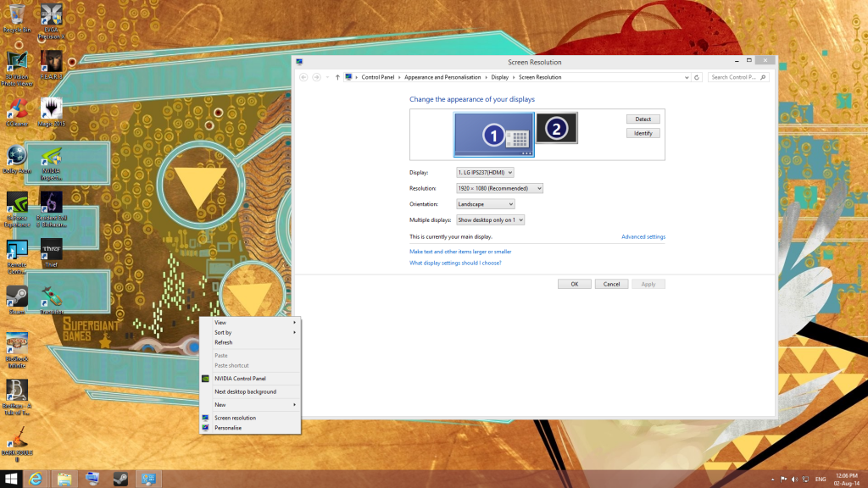Open the Action Center flag icon
Screen dimensions: 868x488
(784, 480)
